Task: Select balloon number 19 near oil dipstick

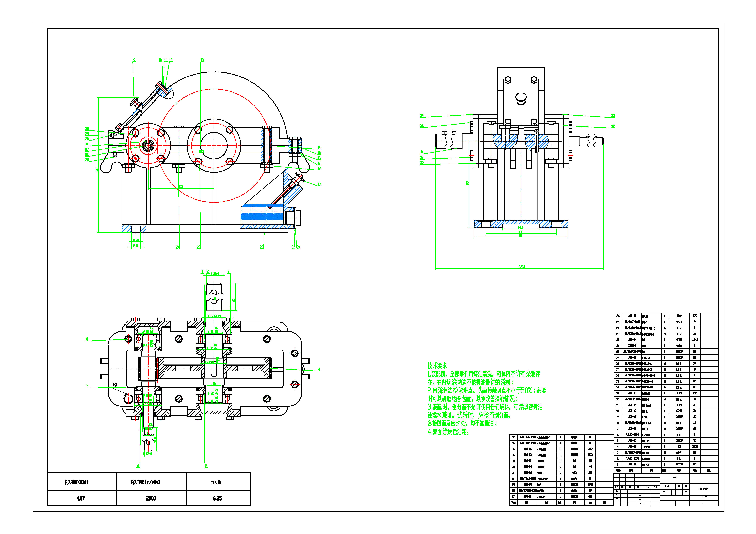Action: click(319, 184)
